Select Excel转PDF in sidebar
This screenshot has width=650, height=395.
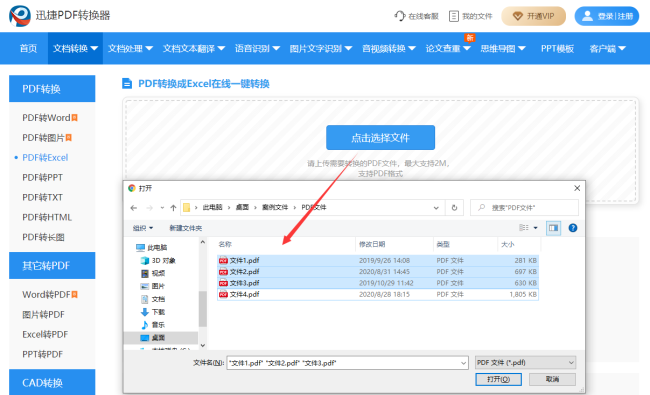point(45,334)
